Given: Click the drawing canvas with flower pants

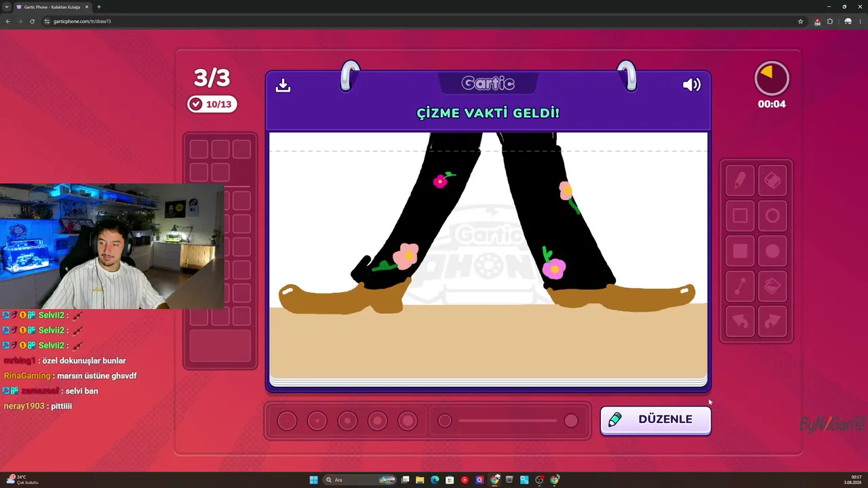Looking at the screenshot, I should point(488,256).
